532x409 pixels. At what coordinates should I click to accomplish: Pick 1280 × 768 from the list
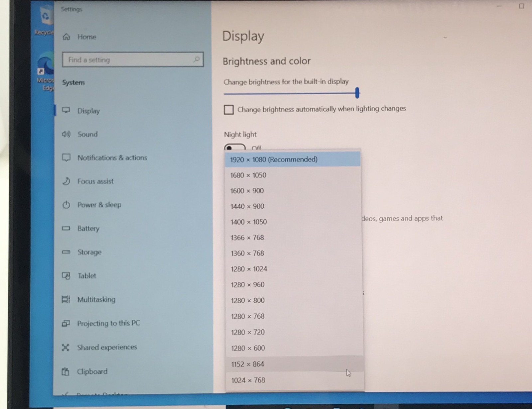click(294, 316)
